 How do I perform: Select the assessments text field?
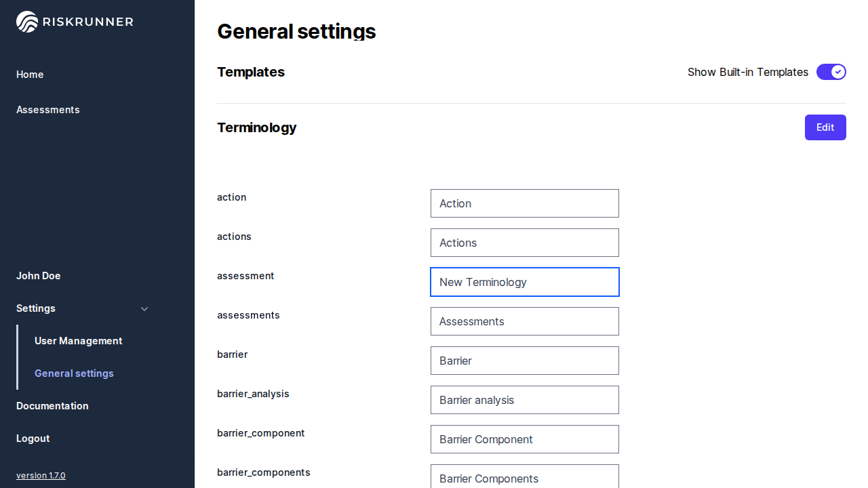click(524, 321)
